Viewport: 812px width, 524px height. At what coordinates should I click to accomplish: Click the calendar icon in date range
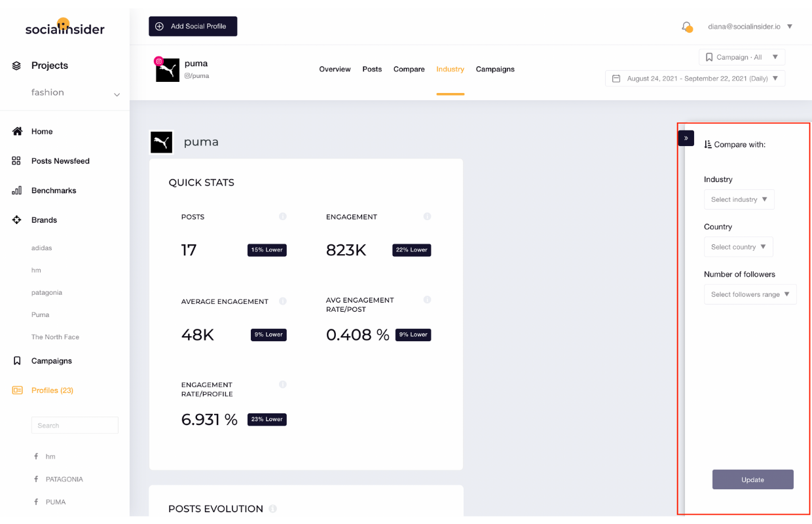pos(616,79)
